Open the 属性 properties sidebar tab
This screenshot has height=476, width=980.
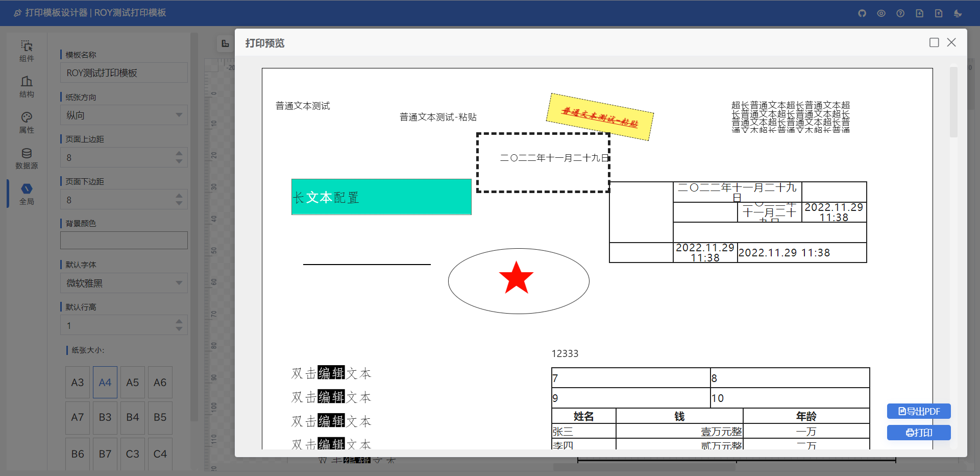[x=27, y=123]
